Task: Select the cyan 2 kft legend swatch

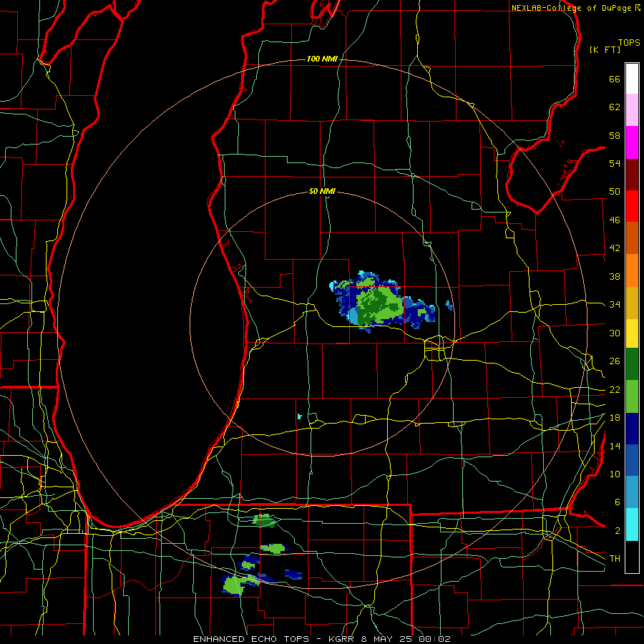Action: tap(632, 525)
